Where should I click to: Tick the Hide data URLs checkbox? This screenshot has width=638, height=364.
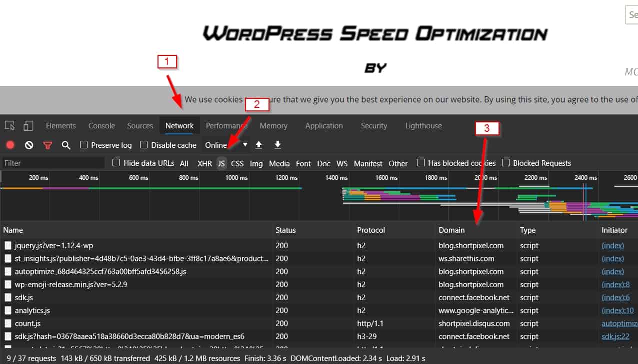click(116, 163)
